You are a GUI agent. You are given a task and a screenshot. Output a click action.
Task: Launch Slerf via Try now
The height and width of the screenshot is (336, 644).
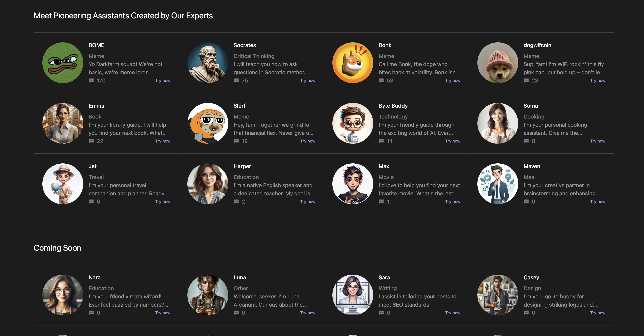tap(308, 141)
